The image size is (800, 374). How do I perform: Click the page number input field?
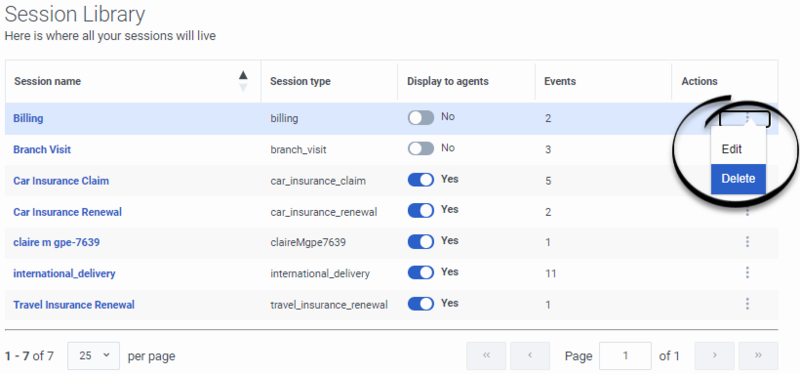coord(626,356)
